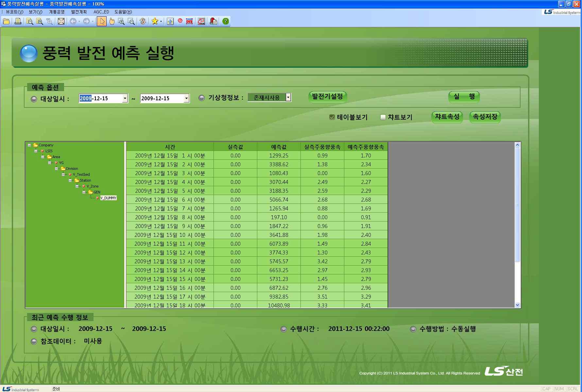Select the 기상청정보 radio button
Screen dimensions: 582x392
[x=202, y=98]
